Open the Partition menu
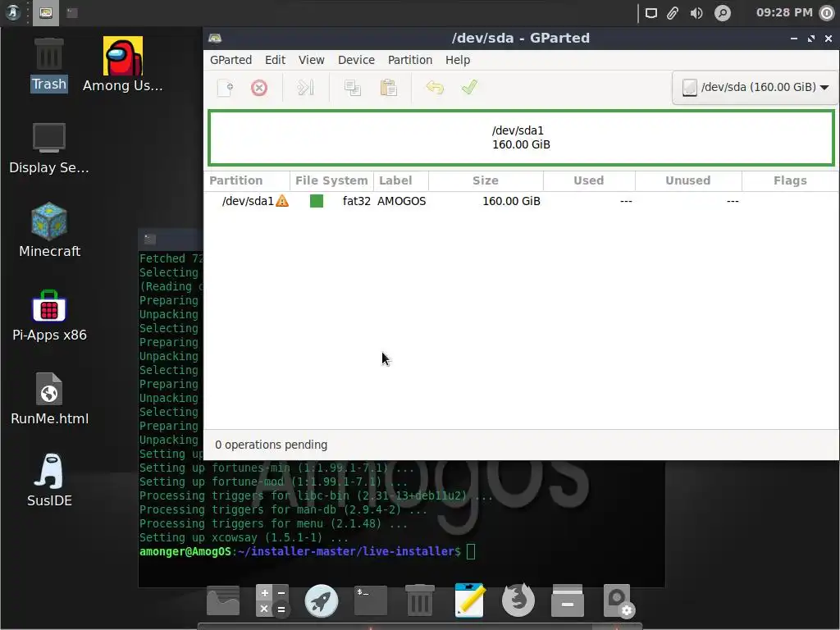 tap(410, 60)
